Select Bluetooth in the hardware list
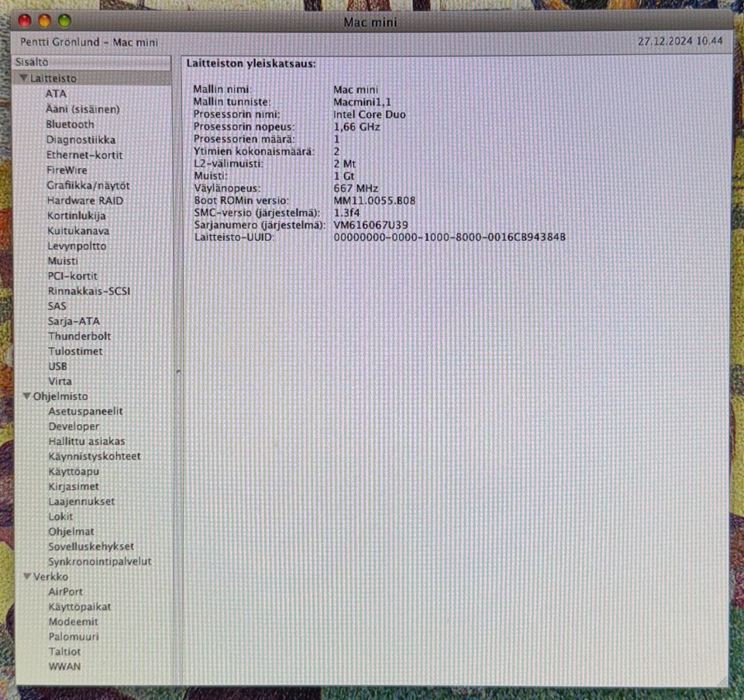 (71, 124)
